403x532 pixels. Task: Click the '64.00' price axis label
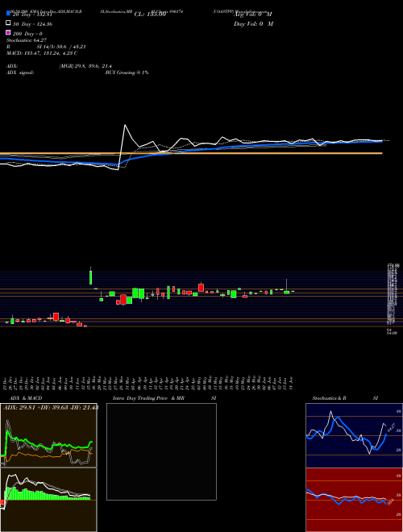392,334
